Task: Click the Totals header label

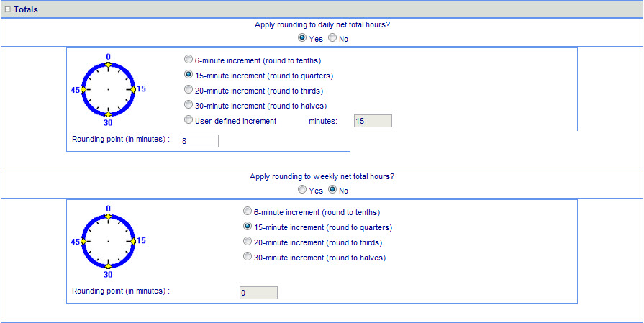Action: [26, 9]
